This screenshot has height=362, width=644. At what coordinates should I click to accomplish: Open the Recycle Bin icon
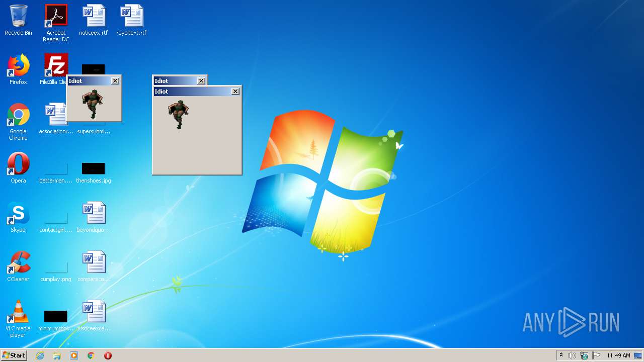click(x=18, y=20)
